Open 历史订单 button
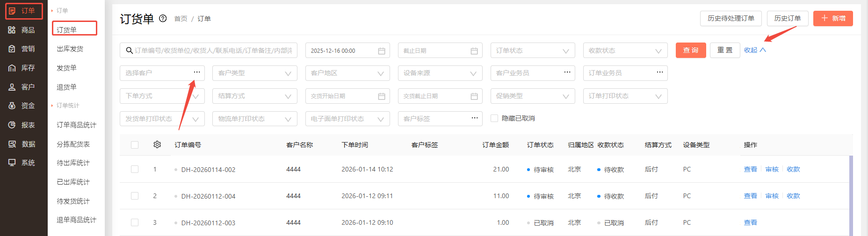The width and height of the screenshot is (868, 236). pyautogui.click(x=787, y=18)
